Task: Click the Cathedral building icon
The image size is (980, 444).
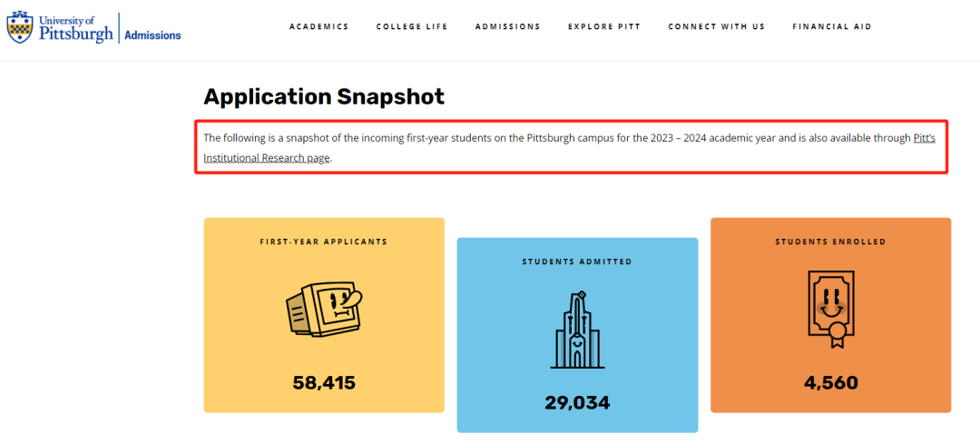Action: tap(577, 330)
